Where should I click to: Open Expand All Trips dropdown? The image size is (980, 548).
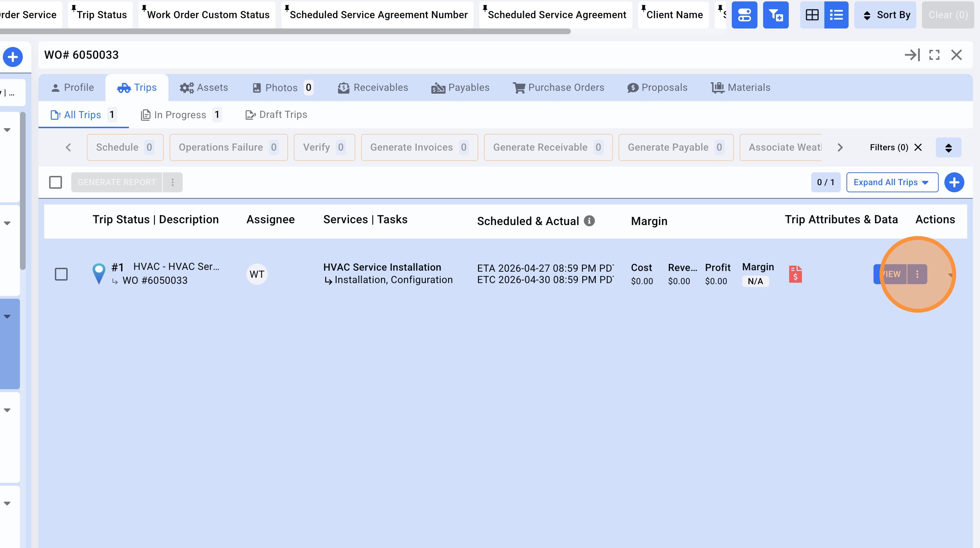[892, 182]
